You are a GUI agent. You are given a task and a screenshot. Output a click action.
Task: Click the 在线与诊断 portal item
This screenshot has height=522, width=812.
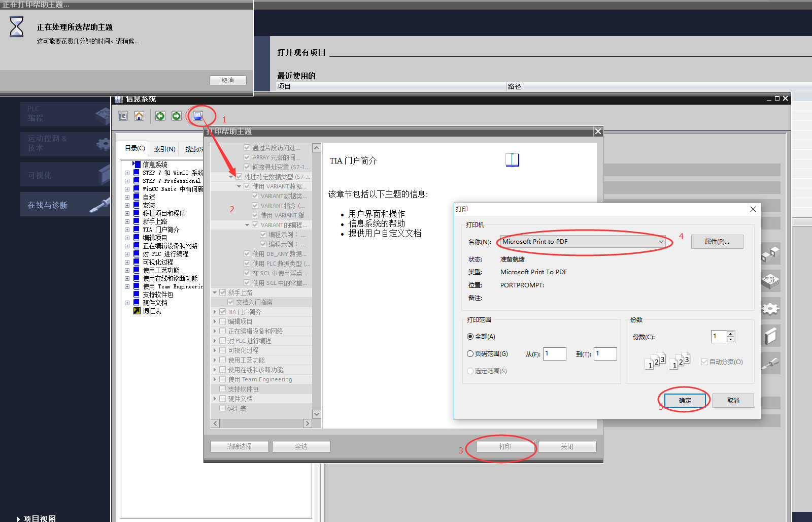click(65, 205)
